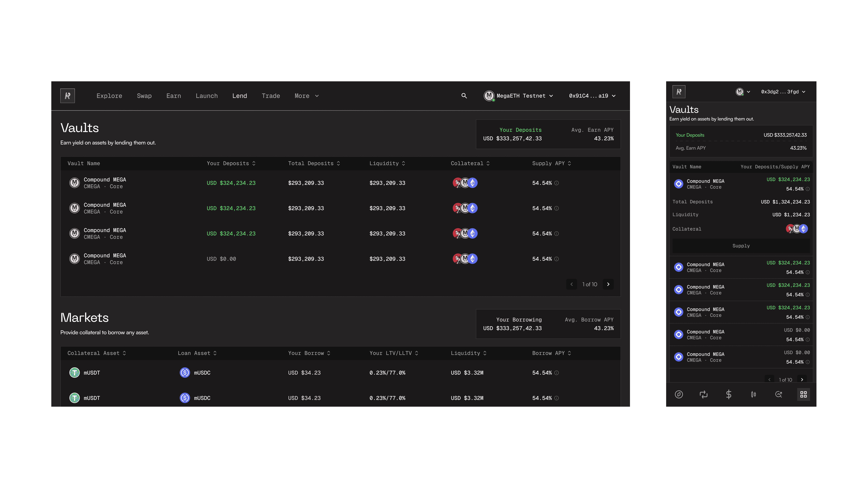
Task: Click the search magnifier icon in navbar
Action: (464, 96)
